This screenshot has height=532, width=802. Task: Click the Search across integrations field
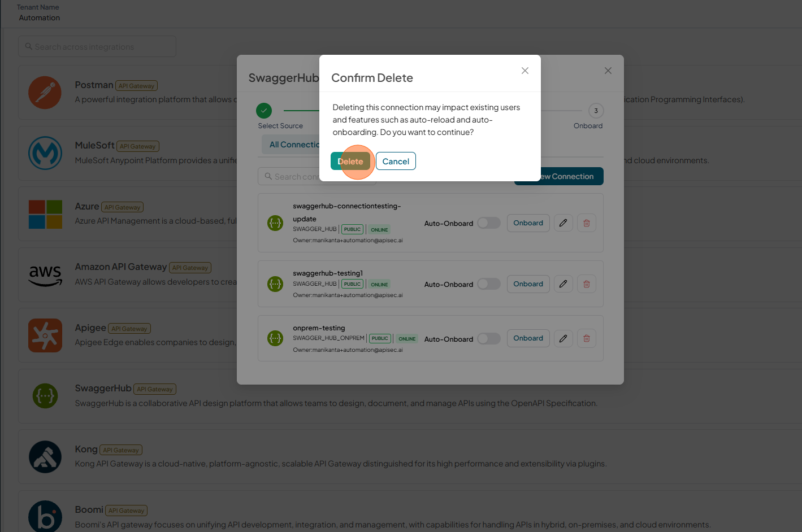point(97,46)
